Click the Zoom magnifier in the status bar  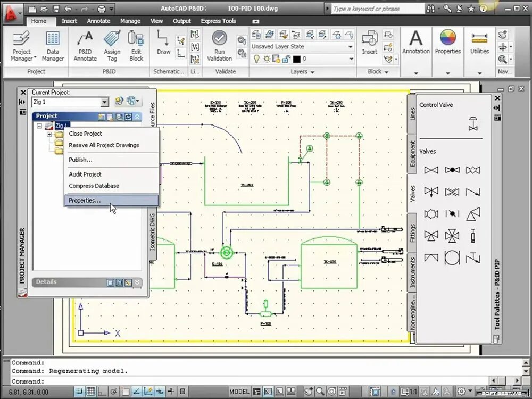pyautogui.click(x=321, y=392)
